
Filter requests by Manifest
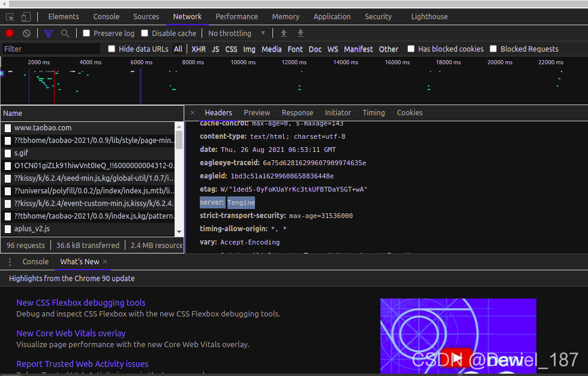(358, 49)
